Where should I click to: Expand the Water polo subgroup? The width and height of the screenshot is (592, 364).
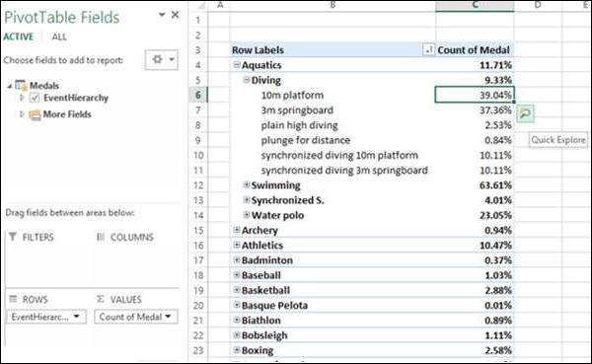246,215
